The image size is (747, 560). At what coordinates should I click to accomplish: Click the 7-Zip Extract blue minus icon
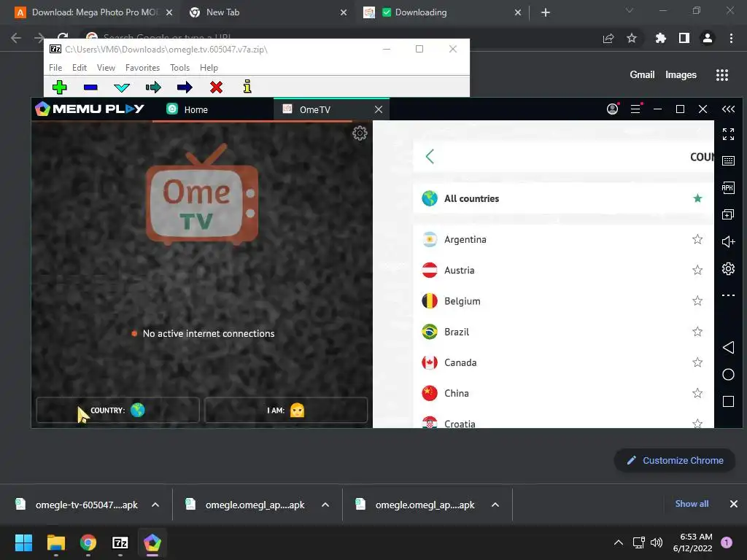[90, 87]
